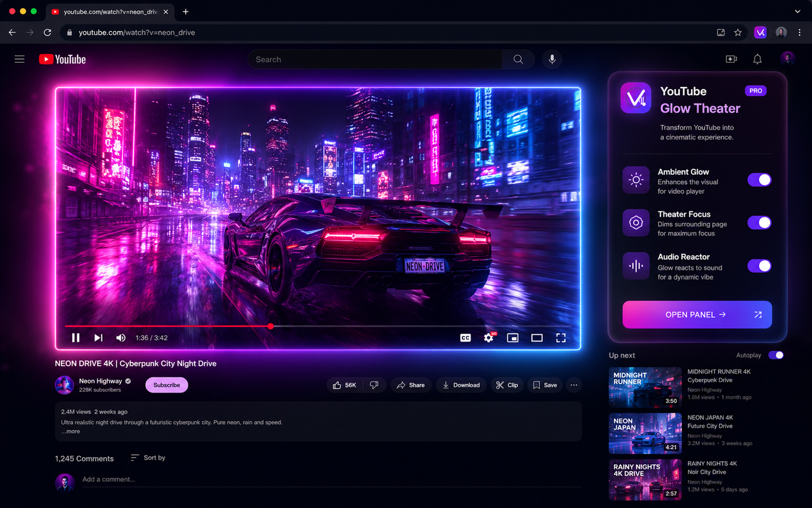Save the video to a playlist
This screenshot has height=508, width=812.
tap(545, 385)
